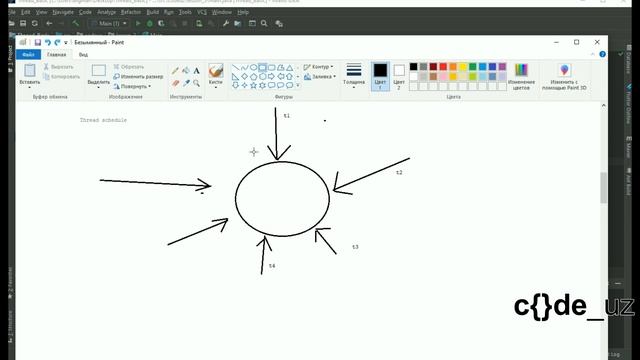
Task: Choose the Down arrow shape
Action: point(236,85)
